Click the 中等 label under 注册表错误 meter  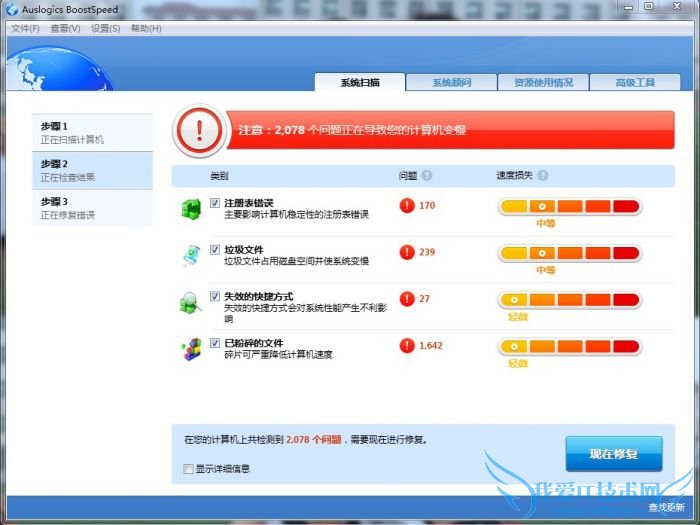coord(546,223)
